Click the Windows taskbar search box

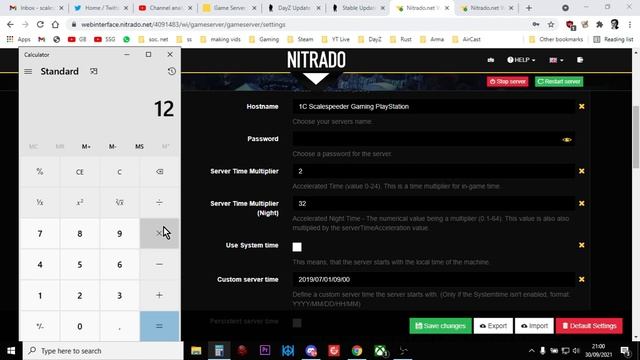[x=103, y=351]
